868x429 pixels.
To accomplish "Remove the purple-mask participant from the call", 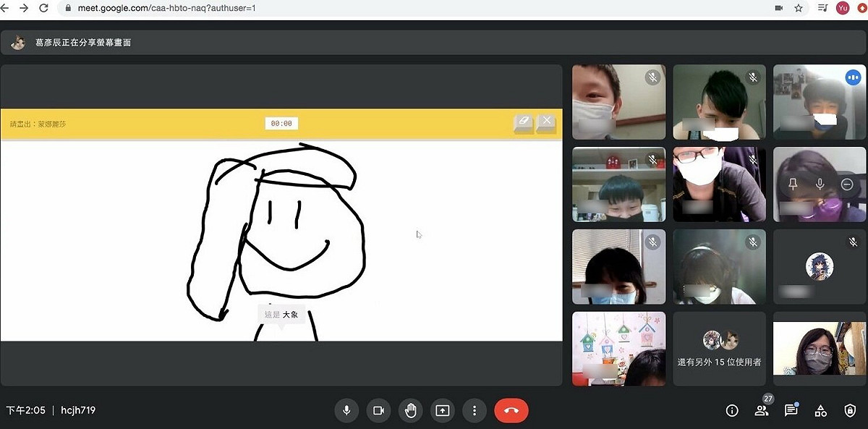I will (848, 184).
